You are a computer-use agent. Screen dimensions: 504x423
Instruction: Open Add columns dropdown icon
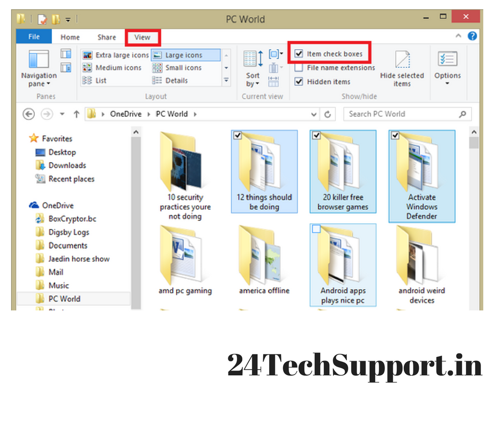pyautogui.click(x=276, y=68)
